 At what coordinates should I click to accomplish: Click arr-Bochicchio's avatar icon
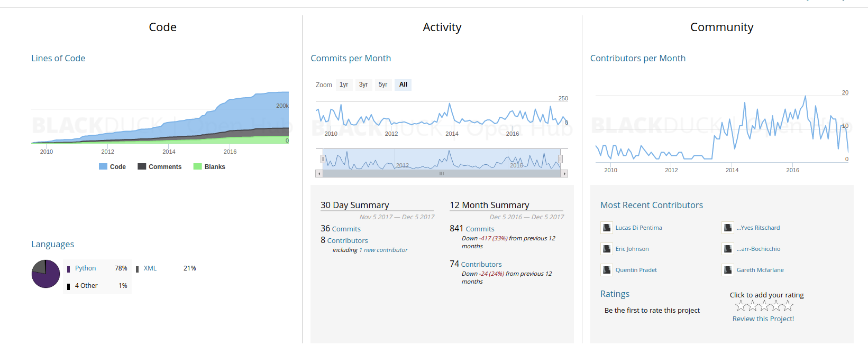point(727,249)
